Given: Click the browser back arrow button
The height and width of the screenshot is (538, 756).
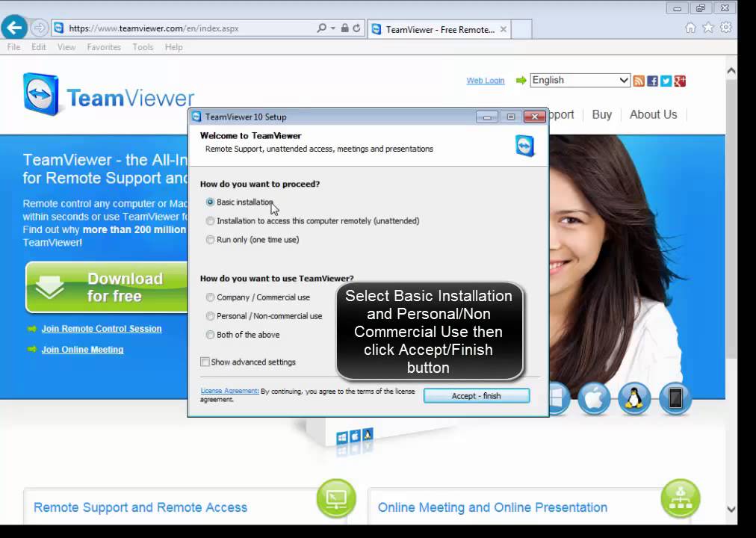Looking at the screenshot, I should coord(14,28).
